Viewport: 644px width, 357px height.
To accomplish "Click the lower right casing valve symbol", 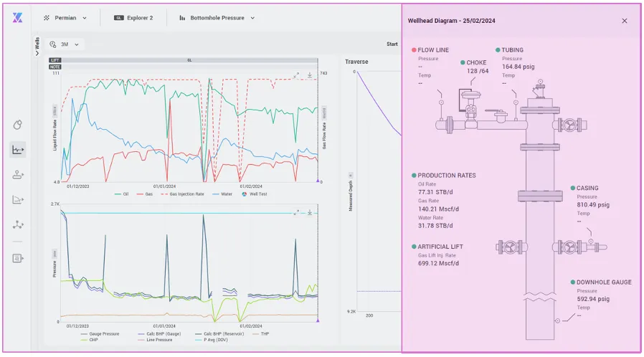I will pyautogui.click(x=569, y=247).
